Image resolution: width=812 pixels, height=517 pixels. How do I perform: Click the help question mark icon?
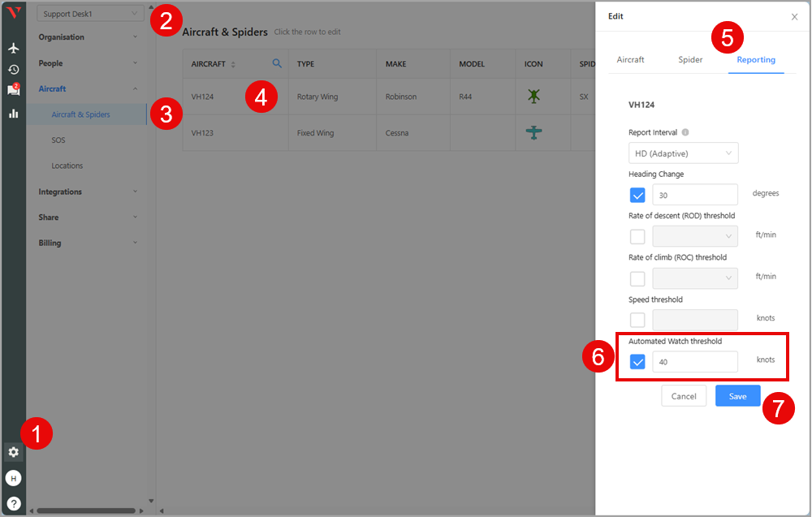[13, 503]
